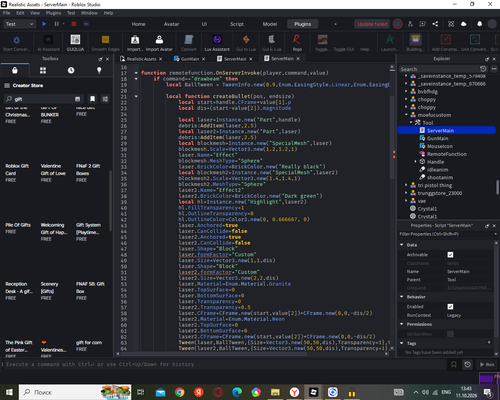500x400 pixels.
Task: Add a tag with plus icon
Action: tap(489, 342)
